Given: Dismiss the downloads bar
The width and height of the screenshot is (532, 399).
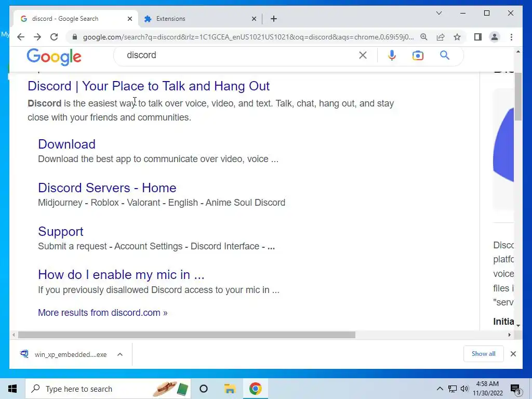Looking at the screenshot, I should click(x=513, y=354).
